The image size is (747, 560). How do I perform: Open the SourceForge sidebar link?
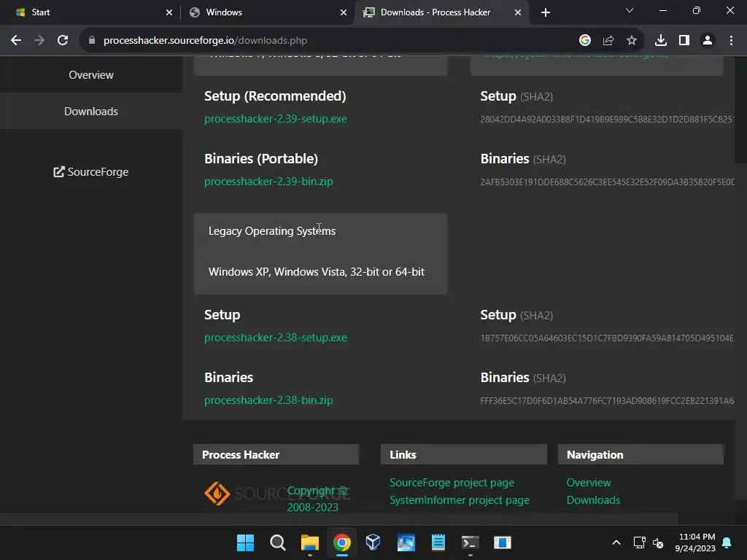click(x=91, y=172)
